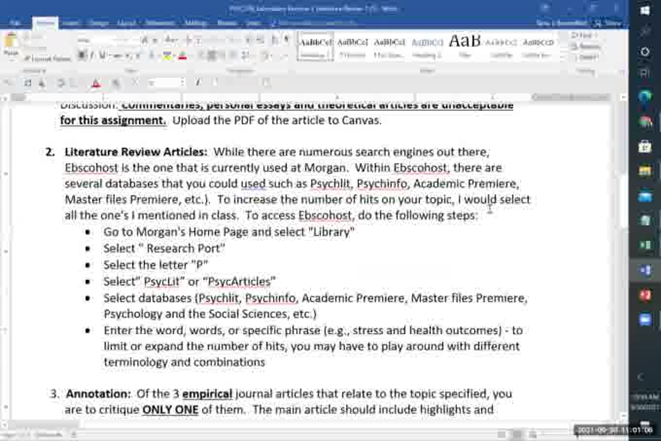Select the Format Painter tool
This screenshot has width=661, height=441.
pos(48,60)
